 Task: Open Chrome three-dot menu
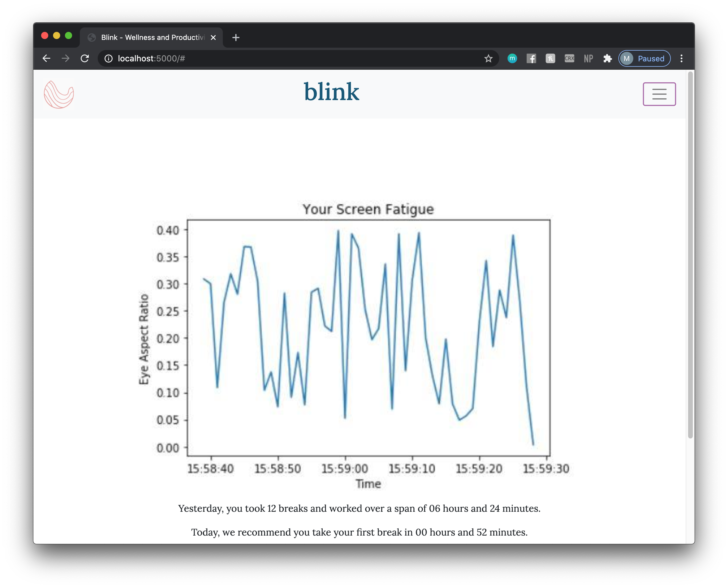pyautogui.click(x=681, y=59)
